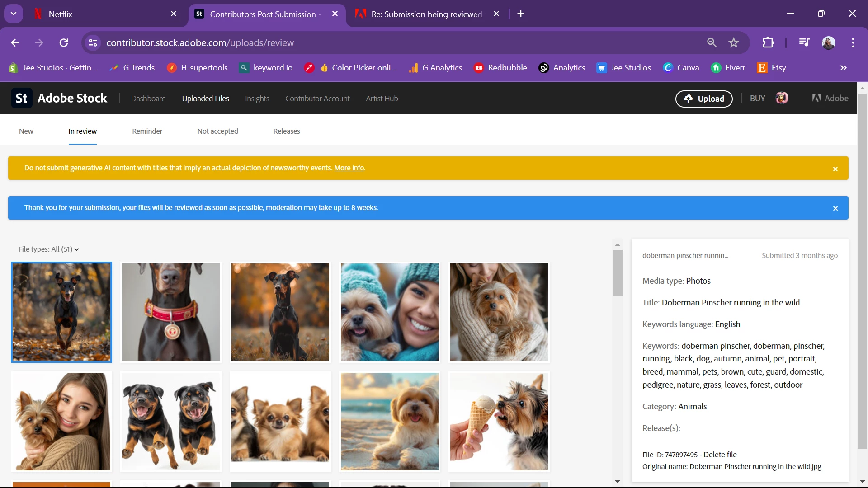Viewport: 868px width, 488px height.
Task: Show more bookmarks with double chevron
Action: (843, 68)
